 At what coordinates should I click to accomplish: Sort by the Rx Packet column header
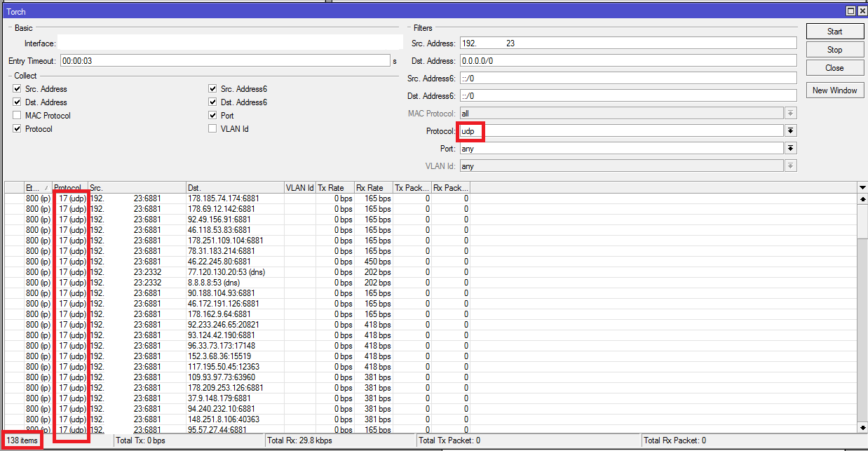pos(450,188)
